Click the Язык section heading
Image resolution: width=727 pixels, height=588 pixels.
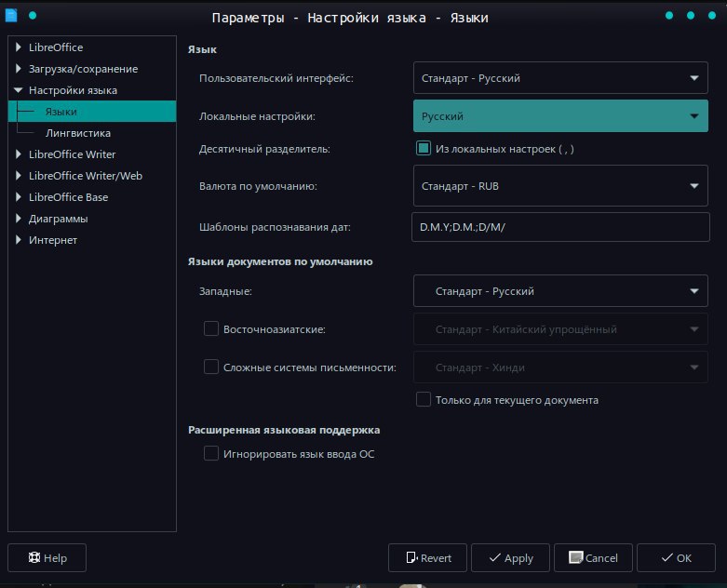pos(202,49)
